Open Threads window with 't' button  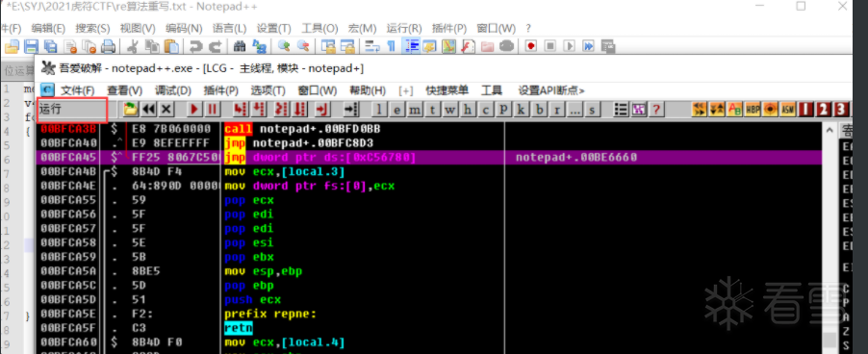[432, 110]
